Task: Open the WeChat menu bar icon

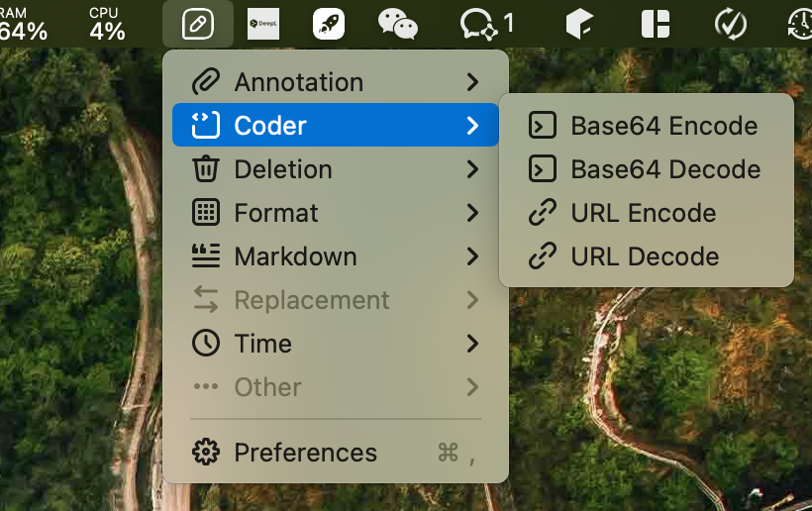Action: pos(398,24)
